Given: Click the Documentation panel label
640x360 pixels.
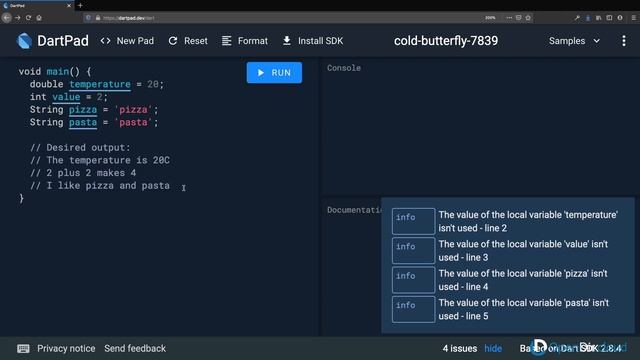Looking at the screenshot, I should click(x=354, y=210).
